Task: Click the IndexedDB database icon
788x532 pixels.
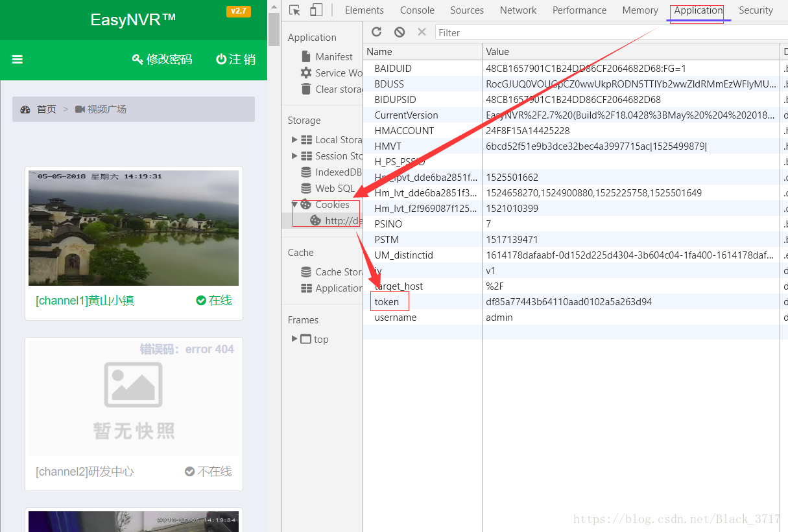Action: click(x=306, y=172)
